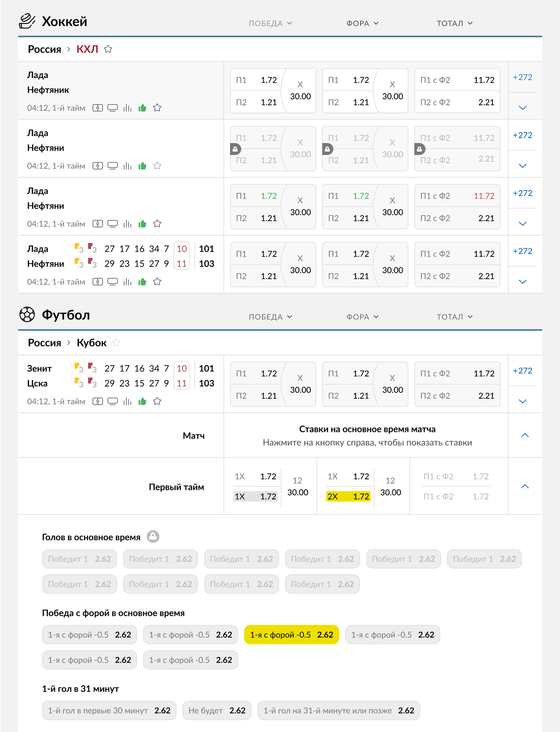The height and width of the screenshot is (732, 560).
Task: Toggle favorite star next to КХЛ league
Action: click(x=108, y=49)
